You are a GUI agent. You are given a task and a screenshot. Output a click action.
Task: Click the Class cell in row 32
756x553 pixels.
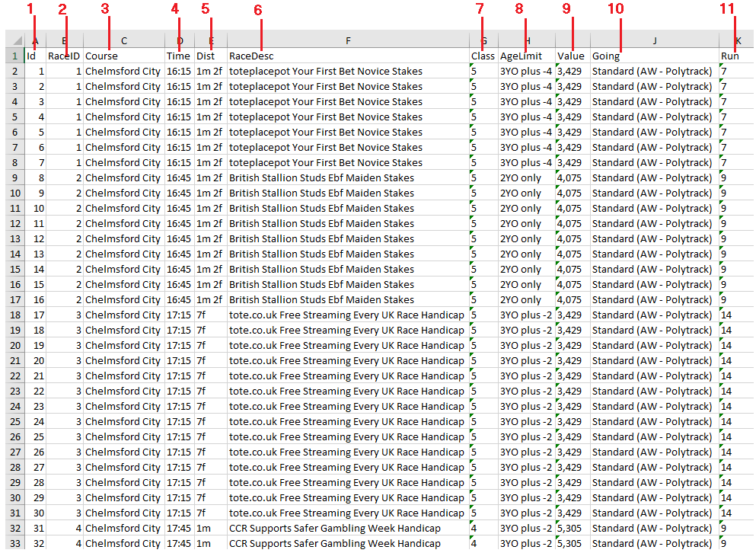(x=483, y=528)
